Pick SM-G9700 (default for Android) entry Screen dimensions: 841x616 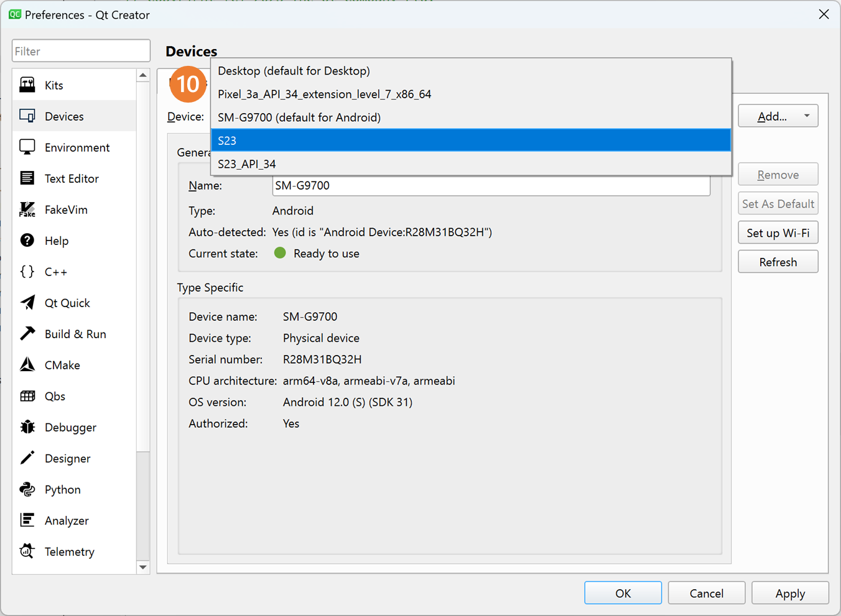[x=471, y=117]
